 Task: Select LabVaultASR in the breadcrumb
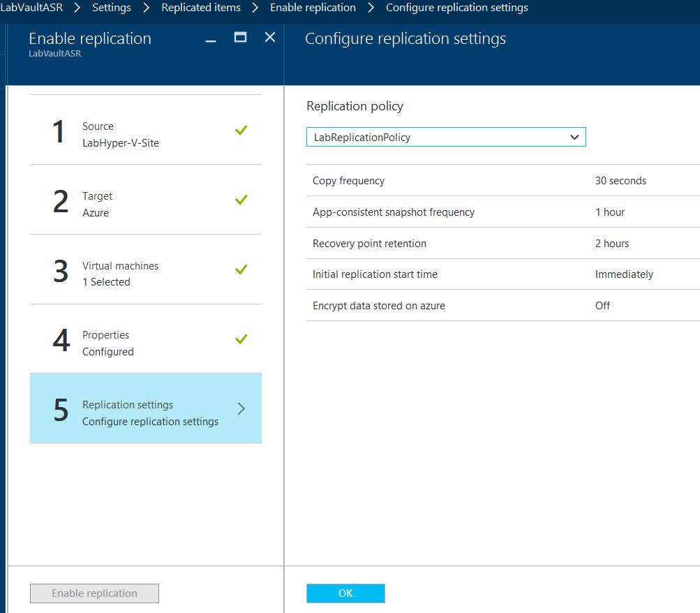32,8
